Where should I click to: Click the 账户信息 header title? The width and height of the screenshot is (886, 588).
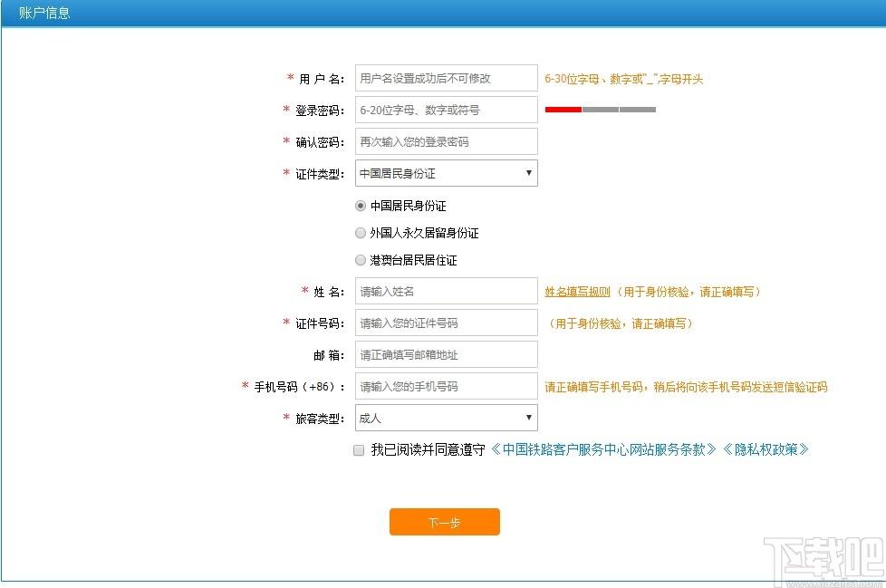[x=44, y=14]
